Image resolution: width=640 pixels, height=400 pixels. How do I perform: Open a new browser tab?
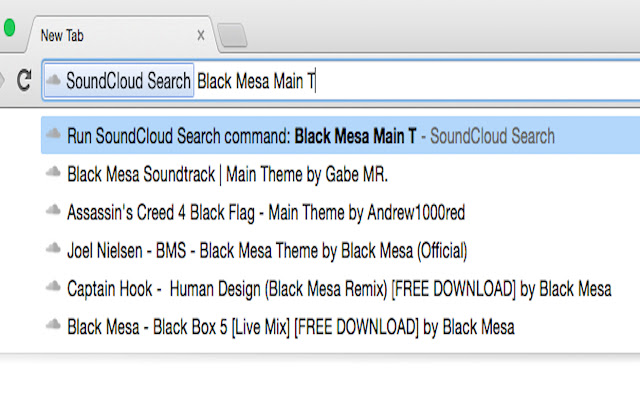pos(232,36)
